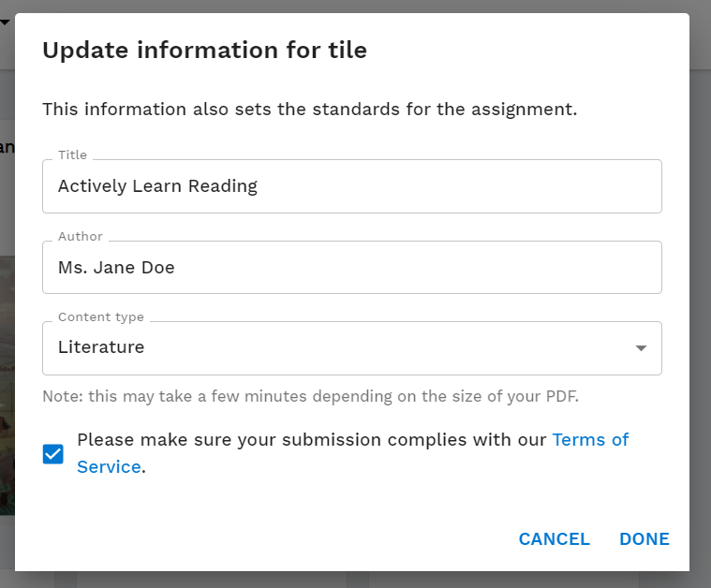Viewport: 711px width, 588px height.
Task: Click the partially visible thumbnail behind dialog
Action: pyautogui.click(x=7, y=386)
